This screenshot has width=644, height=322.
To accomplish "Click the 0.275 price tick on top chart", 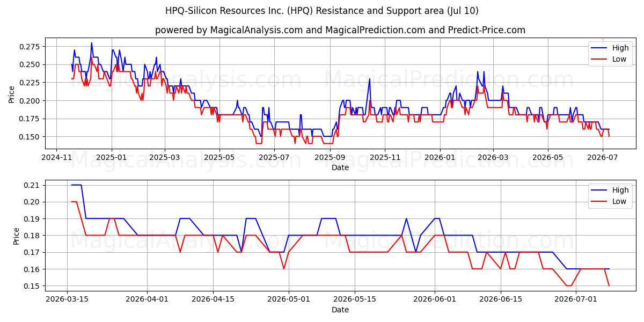I will coord(30,47).
